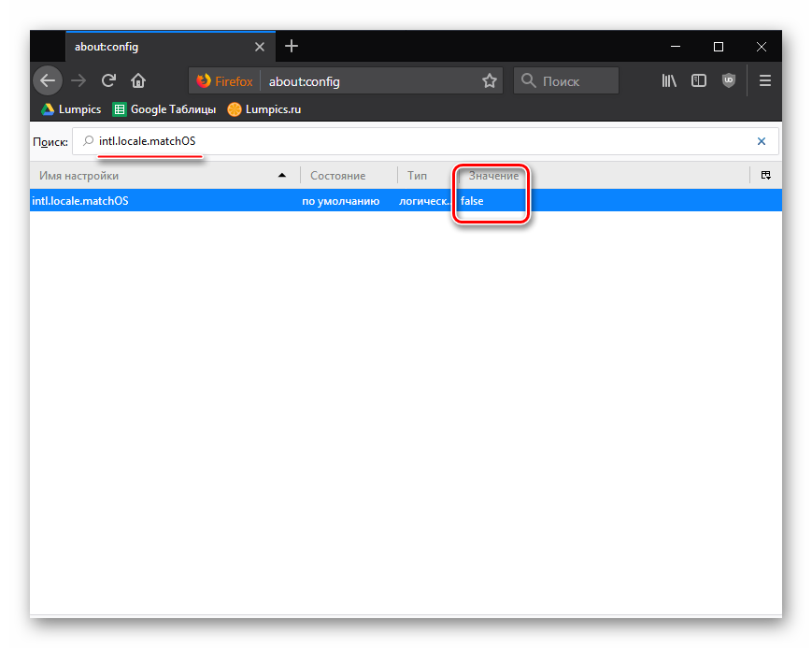The height and width of the screenshot is (648, 812).
Task: Sort by Имя настройки column header
Action: 159,176
